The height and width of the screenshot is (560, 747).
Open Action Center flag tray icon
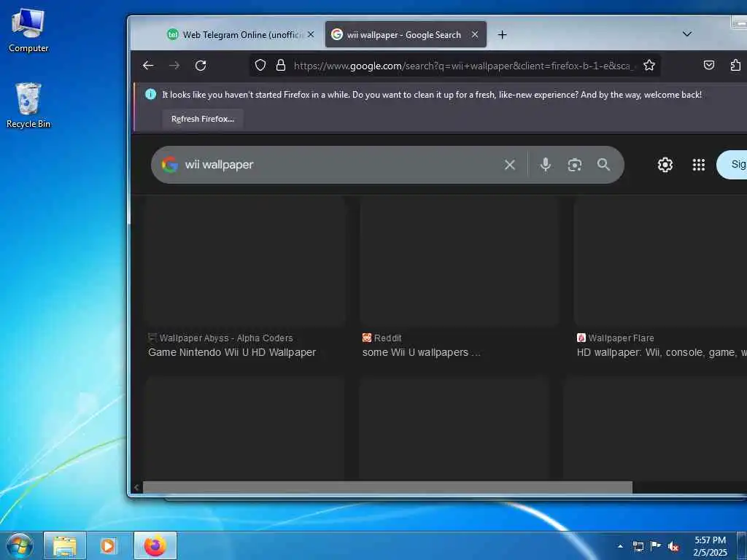pyautogui.click(x=656, y=546)
